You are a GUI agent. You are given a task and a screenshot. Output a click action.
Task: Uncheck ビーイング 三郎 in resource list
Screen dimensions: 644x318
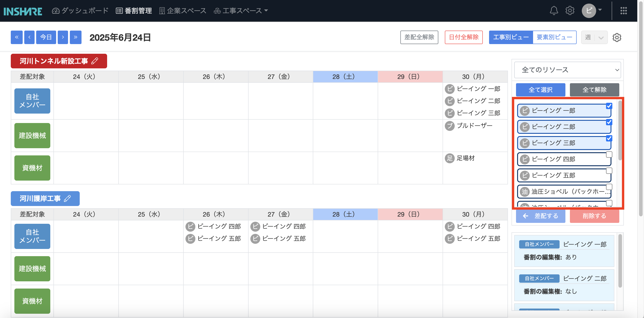coord(609,139)
